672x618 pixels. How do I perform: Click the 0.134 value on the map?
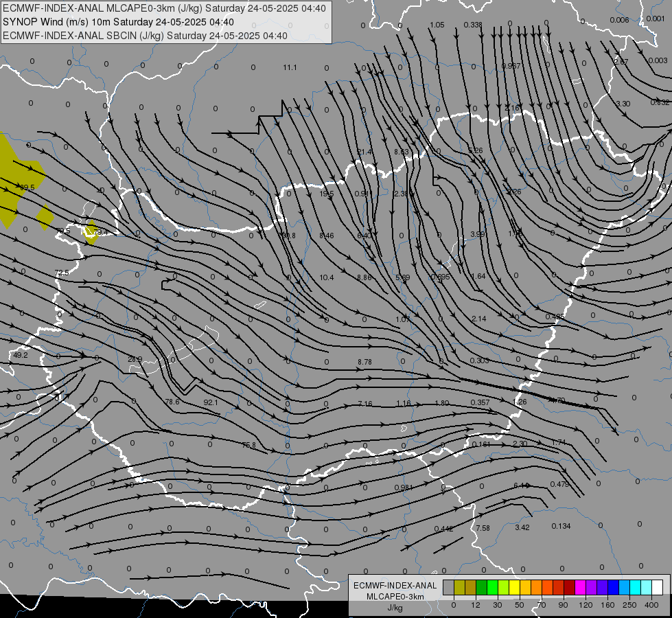(x=561, y=526)
